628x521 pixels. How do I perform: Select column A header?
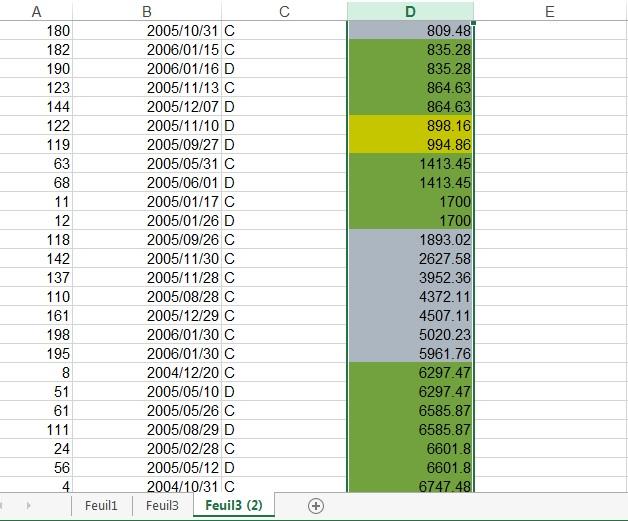click(36, 11)
